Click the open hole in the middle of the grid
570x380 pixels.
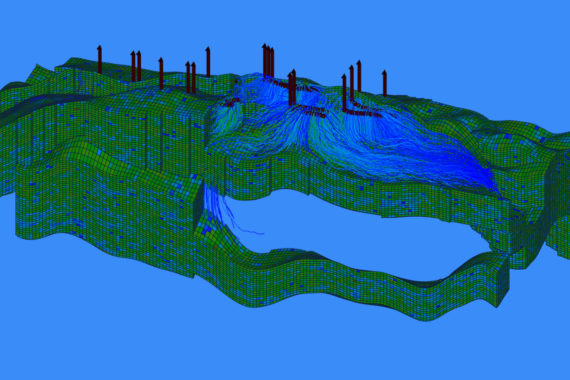pyautogui.click(x=349, y=236)
